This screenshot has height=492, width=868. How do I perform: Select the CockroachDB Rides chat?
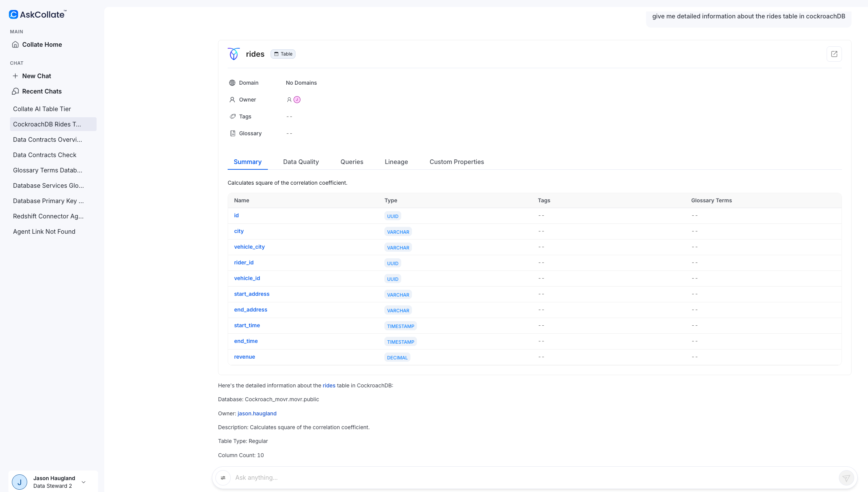coord(53,124)
